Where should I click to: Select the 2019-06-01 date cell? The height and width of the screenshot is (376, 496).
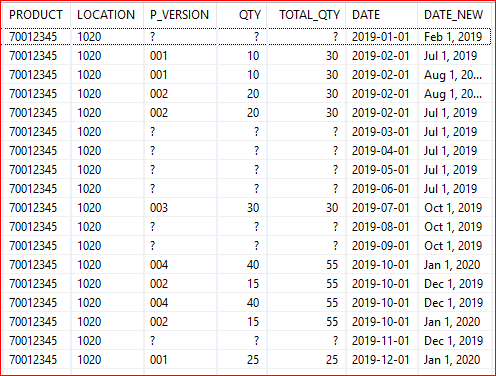382,189
